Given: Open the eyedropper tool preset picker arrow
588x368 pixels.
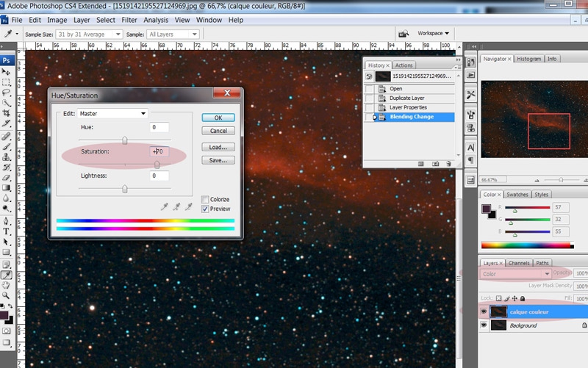Looking at the screenshot, I should (x=17, y=34).
